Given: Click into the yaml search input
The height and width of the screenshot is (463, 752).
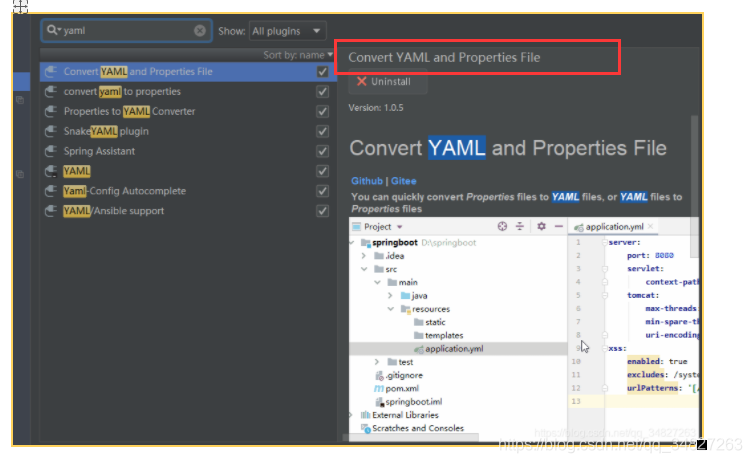Looking at the screenshot, I should click(127, 31).
